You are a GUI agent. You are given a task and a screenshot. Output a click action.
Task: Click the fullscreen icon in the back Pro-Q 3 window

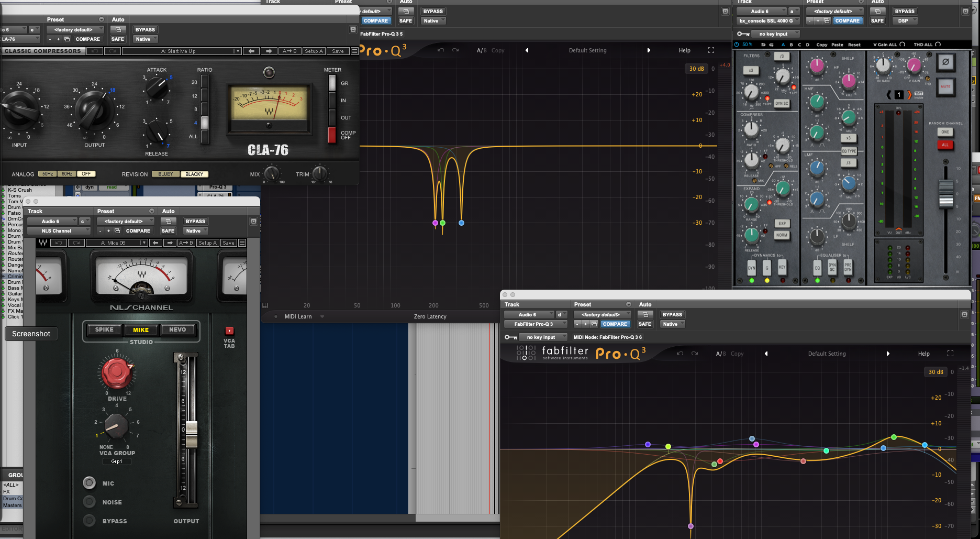(x=711, y=50)
